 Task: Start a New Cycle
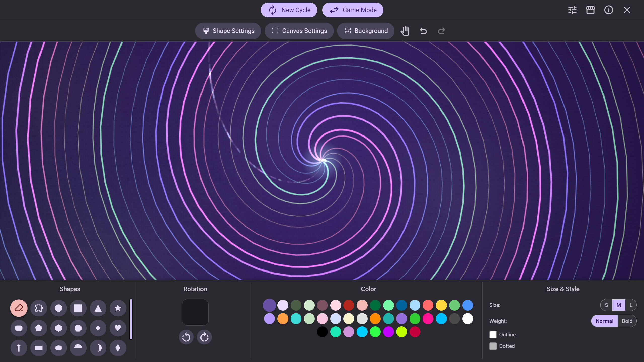click(289, 10)
